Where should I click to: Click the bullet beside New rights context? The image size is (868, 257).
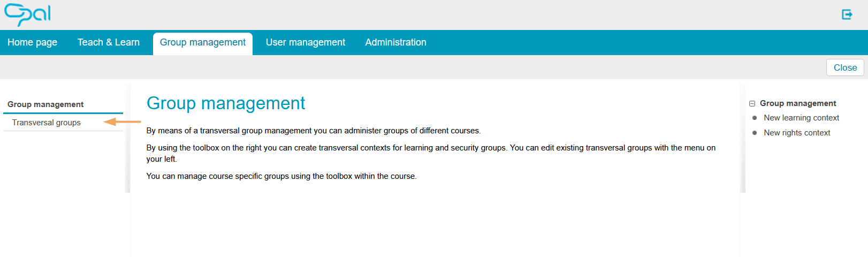pos(755,133)
